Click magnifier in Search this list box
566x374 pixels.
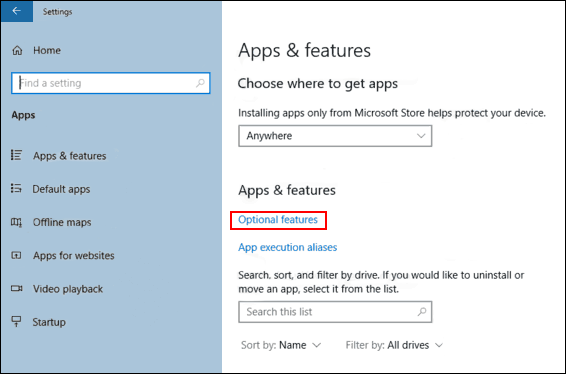(422, 312)
